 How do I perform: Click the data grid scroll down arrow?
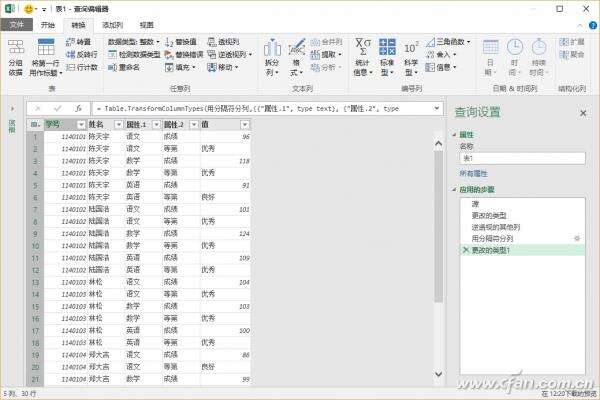click(439, 373)
